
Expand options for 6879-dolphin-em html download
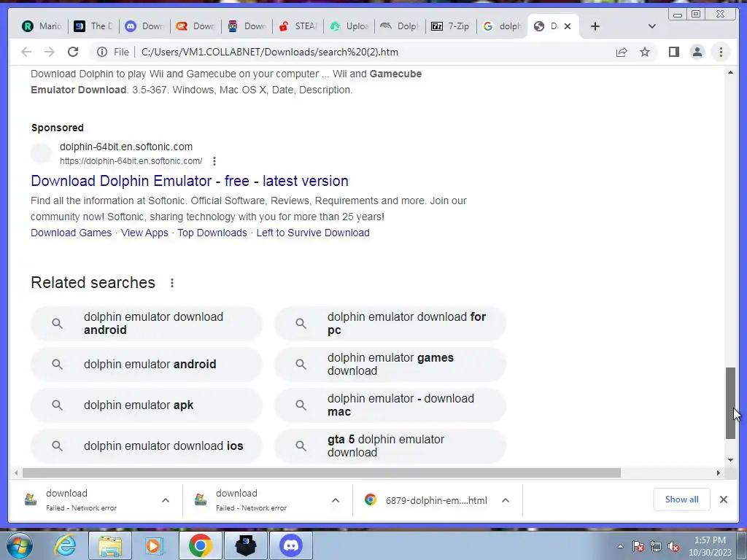pos(506,500)
